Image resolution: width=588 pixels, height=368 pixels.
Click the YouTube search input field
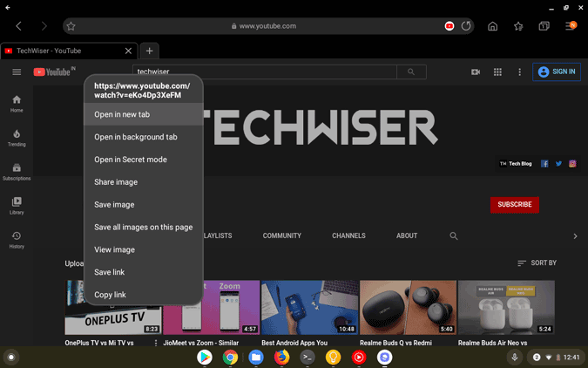pos(264,72)
